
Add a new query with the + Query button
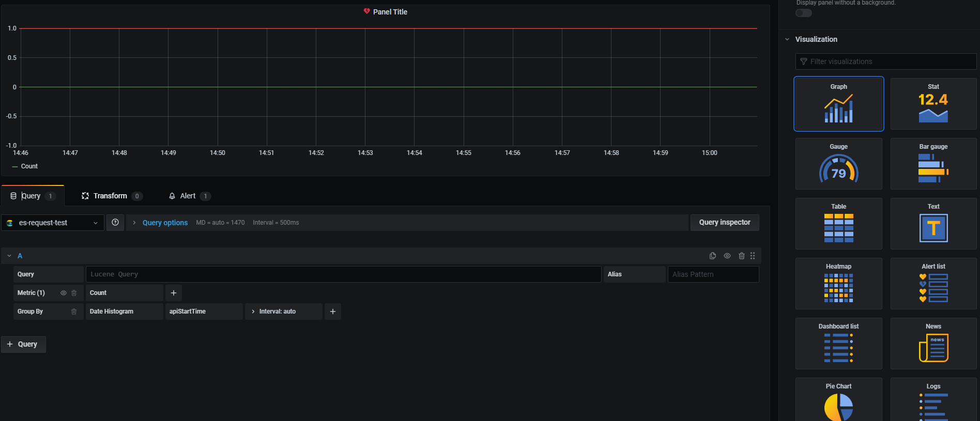pos(23,344)
